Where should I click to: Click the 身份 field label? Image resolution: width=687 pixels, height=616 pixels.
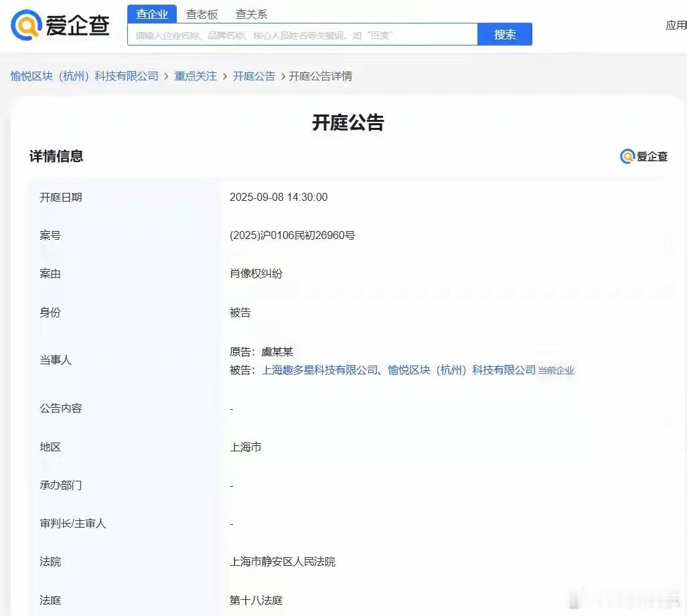50,313
